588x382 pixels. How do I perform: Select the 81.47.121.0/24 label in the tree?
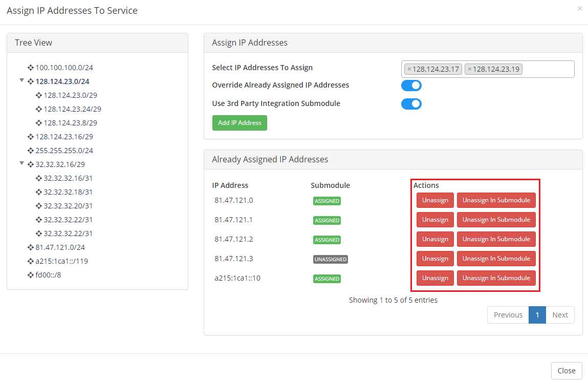pyautogui.click(x=60, y=247)
